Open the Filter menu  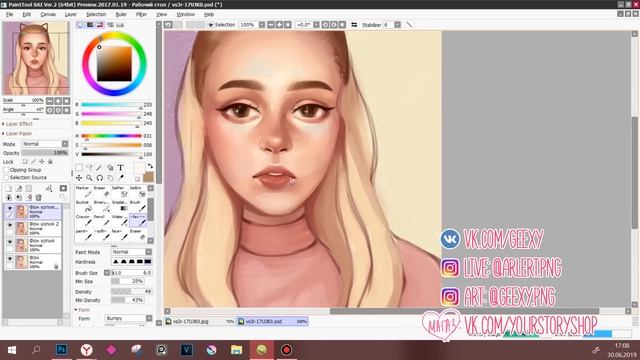click(x=141, y=14)
